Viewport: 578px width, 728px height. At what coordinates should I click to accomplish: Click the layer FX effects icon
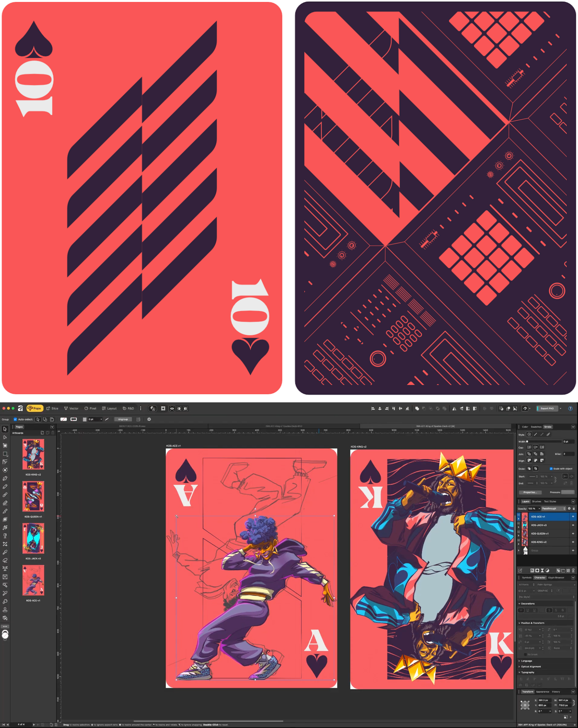(532, 571)
